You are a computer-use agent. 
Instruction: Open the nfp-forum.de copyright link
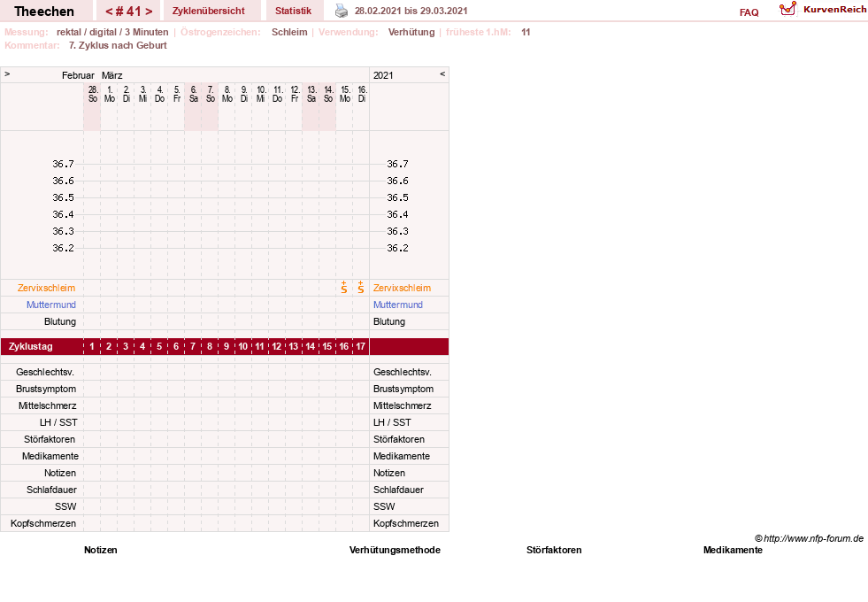pyautogui.click(x=809, y=538)
